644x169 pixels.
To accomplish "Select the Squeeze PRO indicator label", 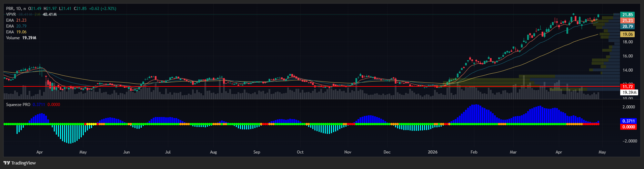I will tap(18, 105).
